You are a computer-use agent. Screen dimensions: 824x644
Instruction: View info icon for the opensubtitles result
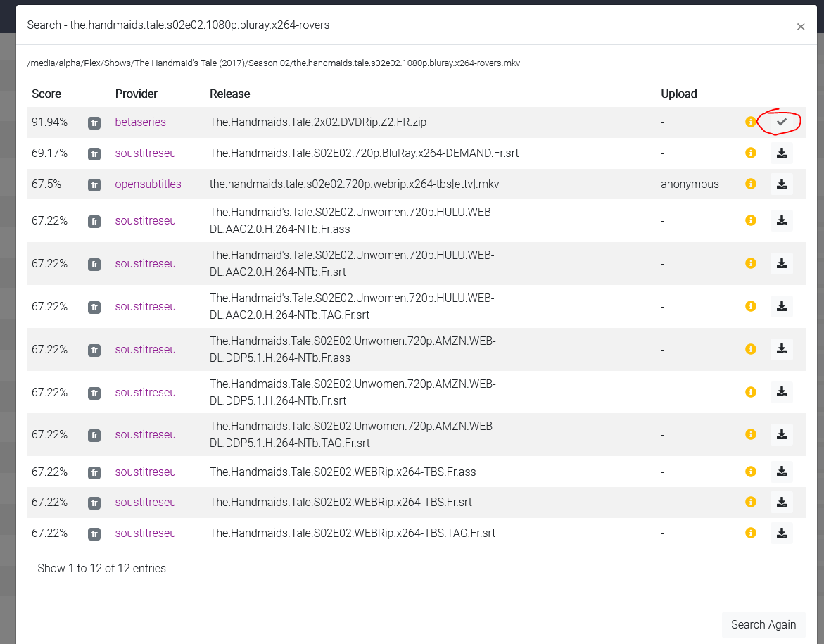coord(750,184)
